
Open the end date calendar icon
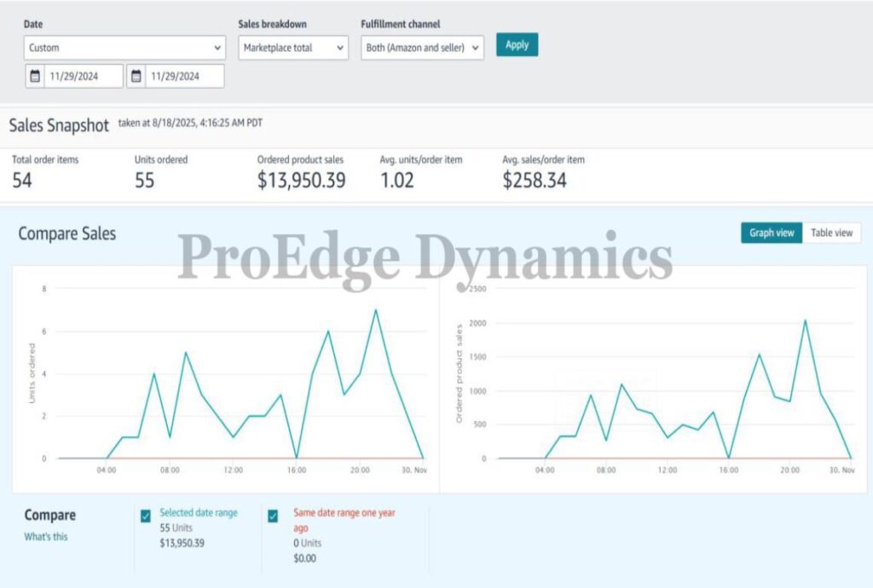[136, 76]
